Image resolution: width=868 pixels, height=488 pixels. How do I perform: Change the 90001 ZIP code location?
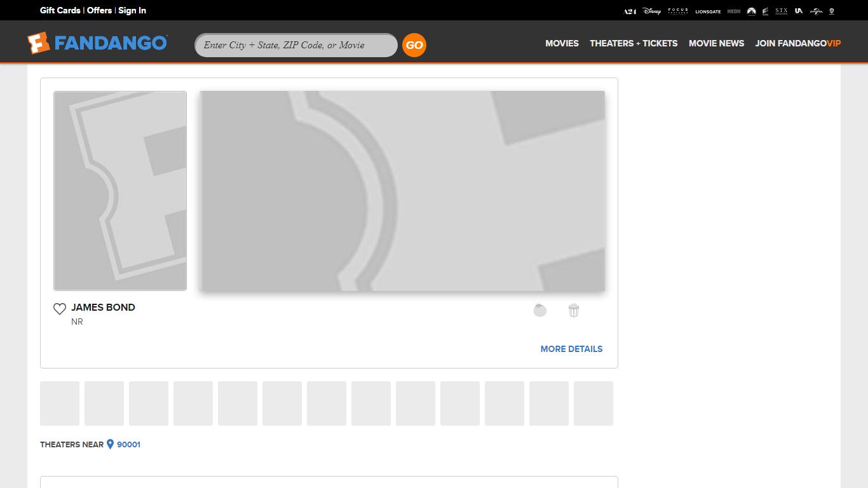(x=128, y=445)
